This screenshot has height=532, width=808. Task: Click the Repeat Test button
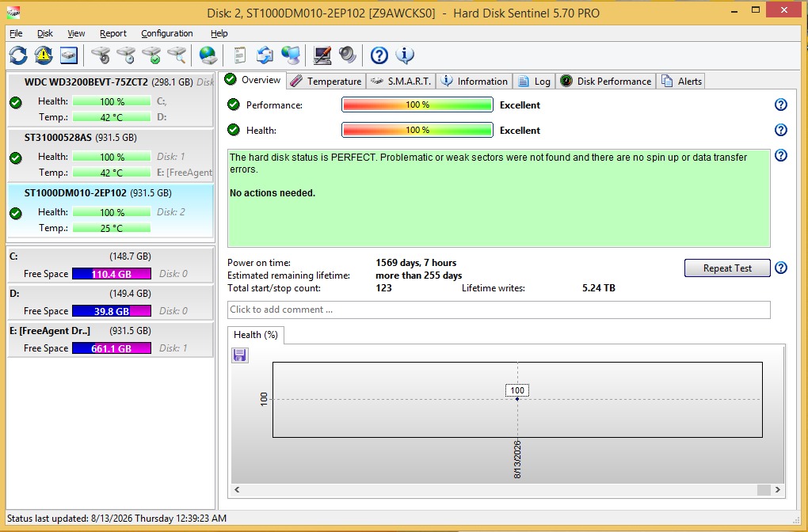[x=727, y=268]
